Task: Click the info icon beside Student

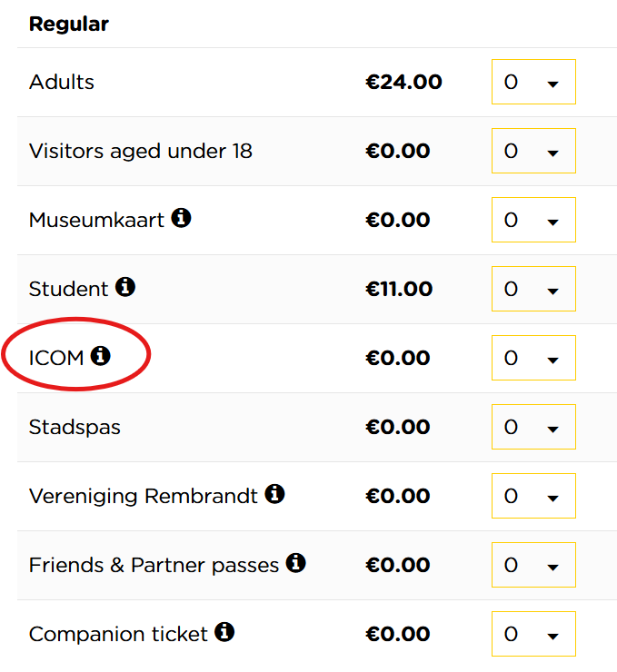Action: click(x=125, y=287)
